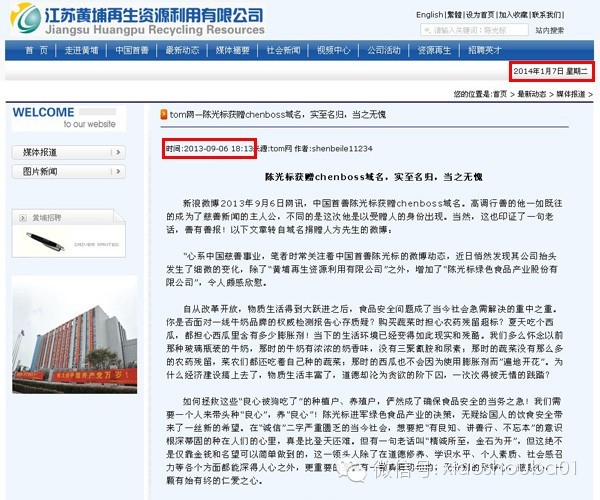Open the 视频中心 navigation item

point(334,50)
